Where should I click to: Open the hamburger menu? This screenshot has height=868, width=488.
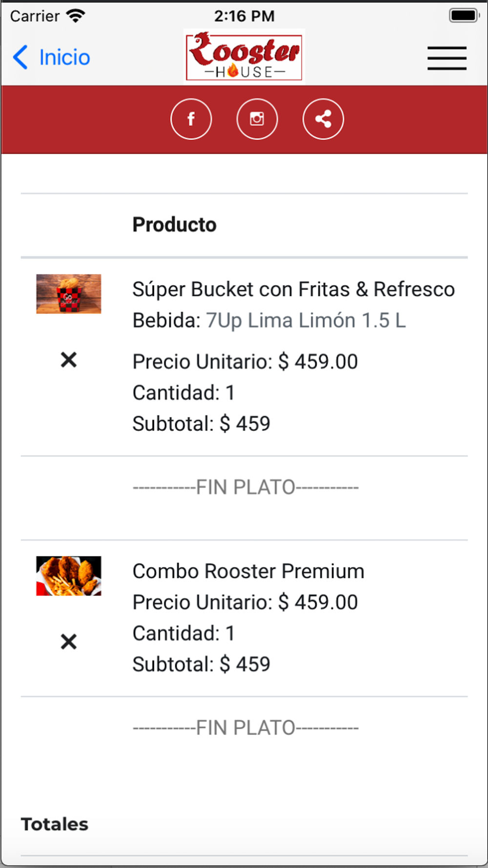[447, 58]
